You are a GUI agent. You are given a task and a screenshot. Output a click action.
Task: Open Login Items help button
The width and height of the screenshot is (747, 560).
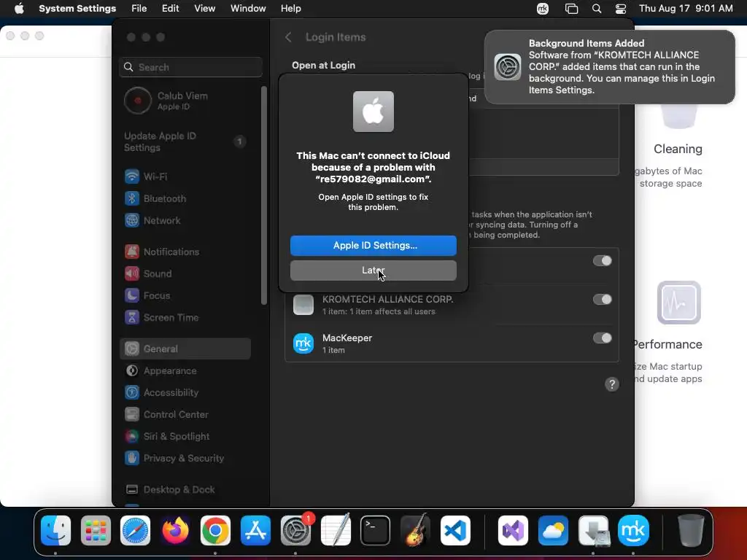(x=612, y=384)
